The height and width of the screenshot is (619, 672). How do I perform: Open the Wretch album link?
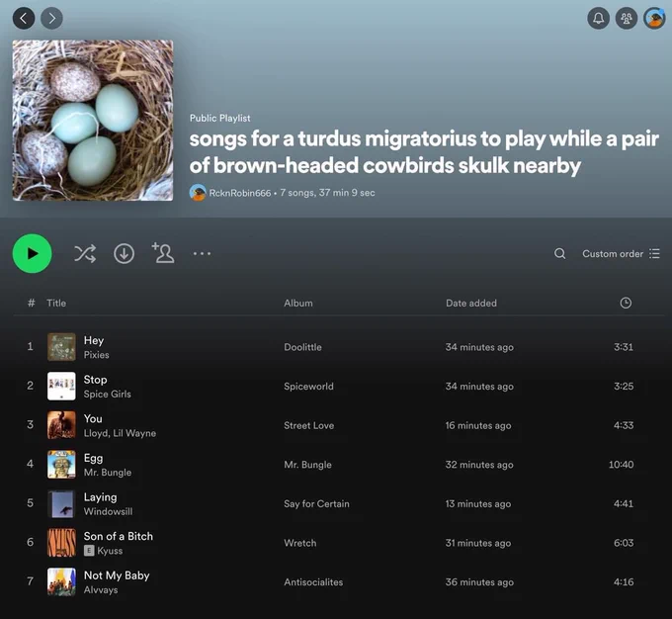pos(300,543)
